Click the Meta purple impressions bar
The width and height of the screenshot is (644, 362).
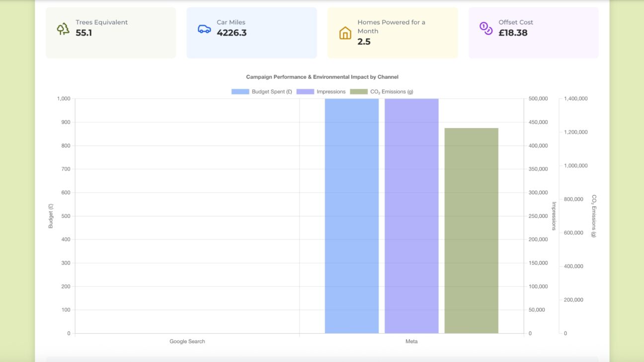tap(411, 216)
